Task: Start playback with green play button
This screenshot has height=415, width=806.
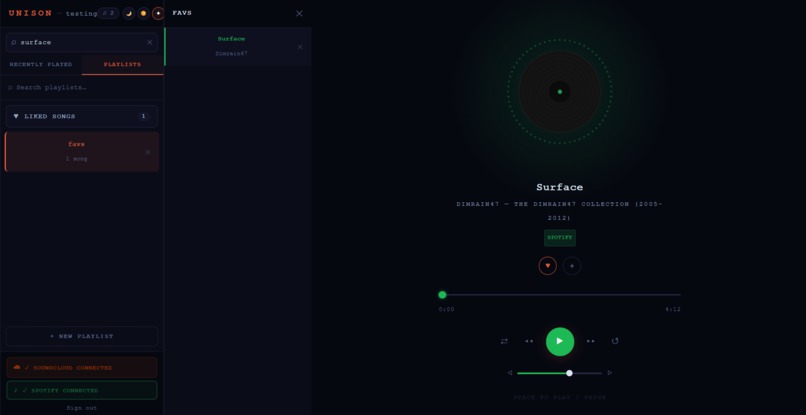Action: 560,341
